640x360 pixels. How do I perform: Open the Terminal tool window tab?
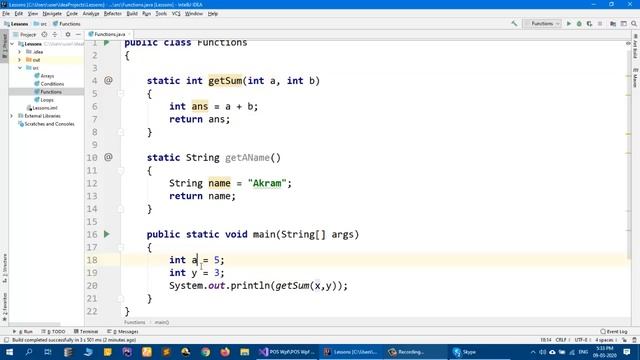click(86, 331)
